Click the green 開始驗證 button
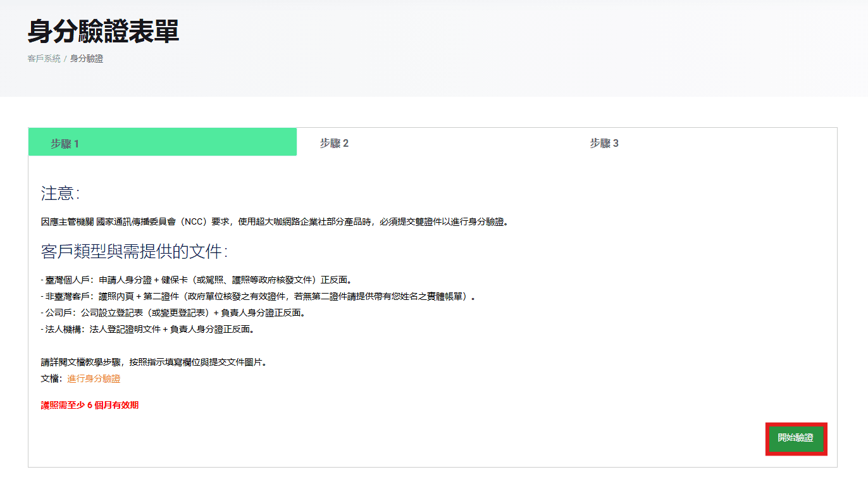868x479 pixels. 795,438
